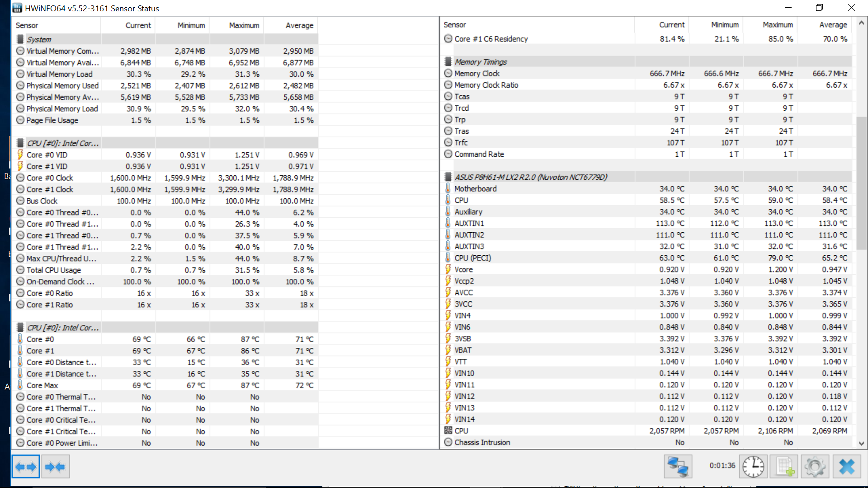Click the right pane Minimum column header

[716, 25]
